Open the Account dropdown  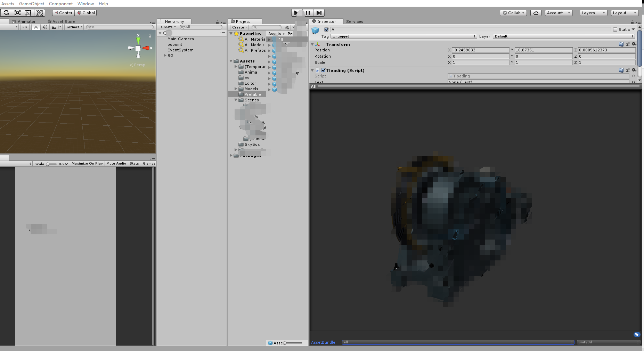coord(559,13)
